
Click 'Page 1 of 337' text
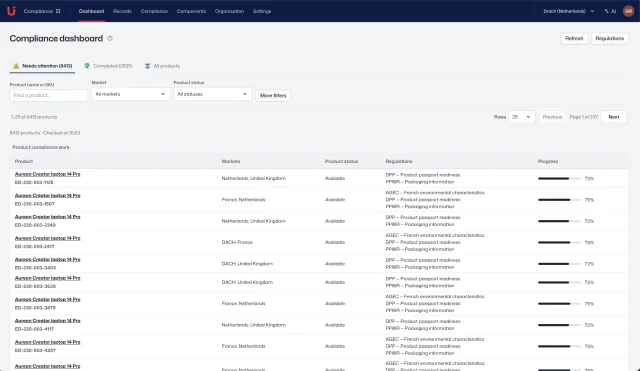[584, 117]
